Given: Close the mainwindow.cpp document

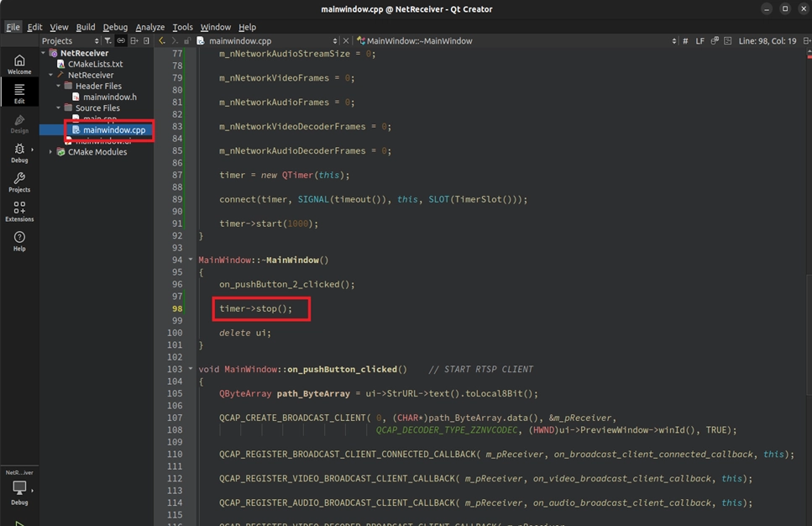Looking at the screenshot, I should point(346,40).
